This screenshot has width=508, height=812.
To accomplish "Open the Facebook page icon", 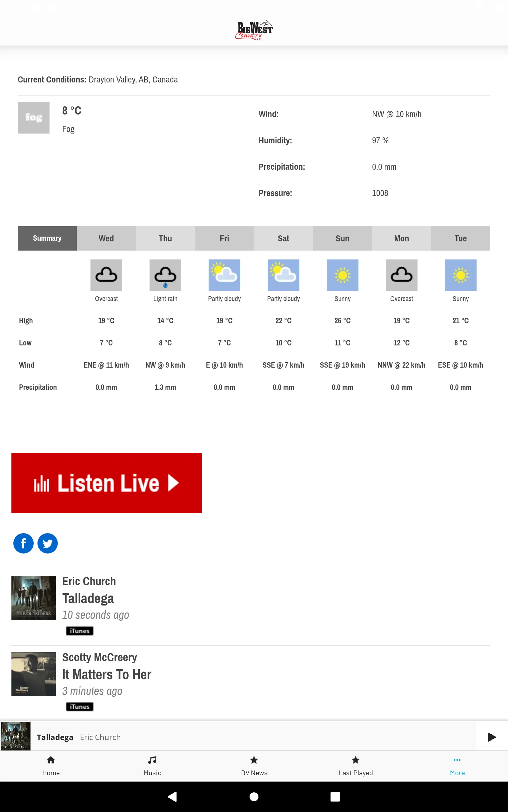I will [x=23, y=543].
